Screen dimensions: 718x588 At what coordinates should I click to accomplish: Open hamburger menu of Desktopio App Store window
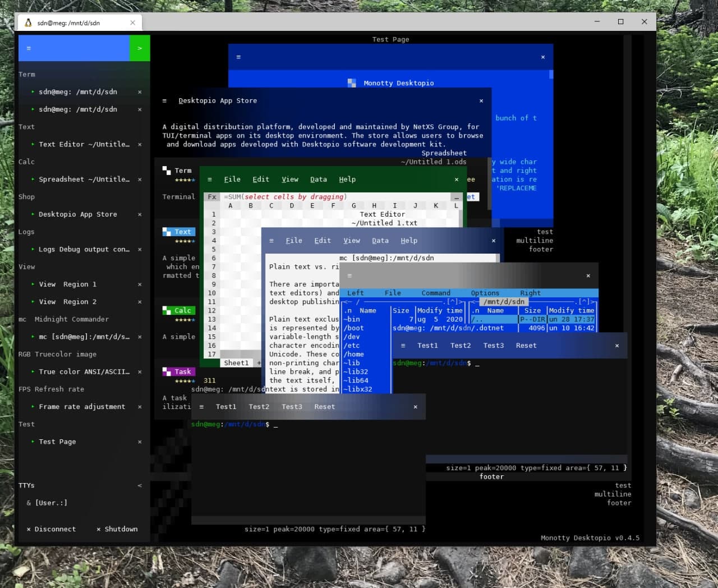[x=164, y=101]
